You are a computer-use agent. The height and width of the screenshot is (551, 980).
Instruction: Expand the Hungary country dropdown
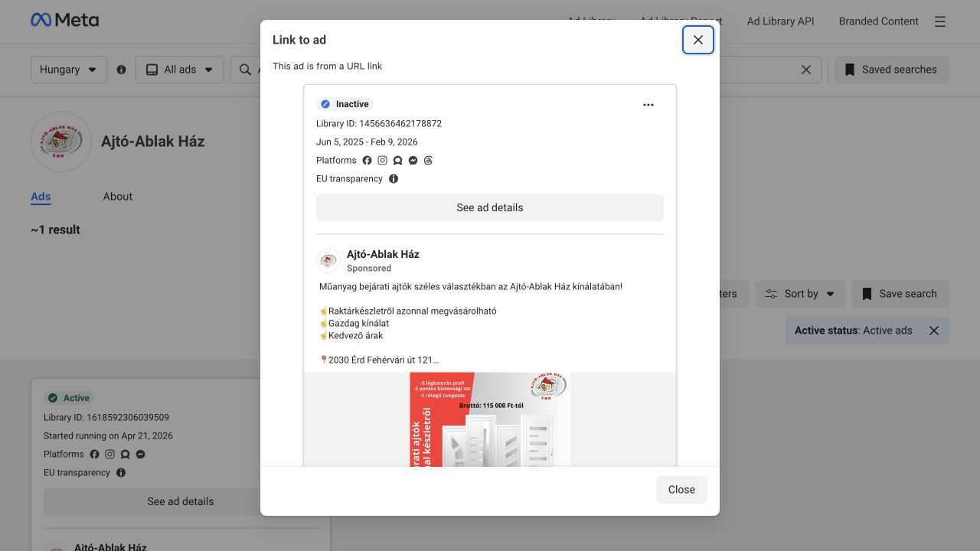coord(69,70)
